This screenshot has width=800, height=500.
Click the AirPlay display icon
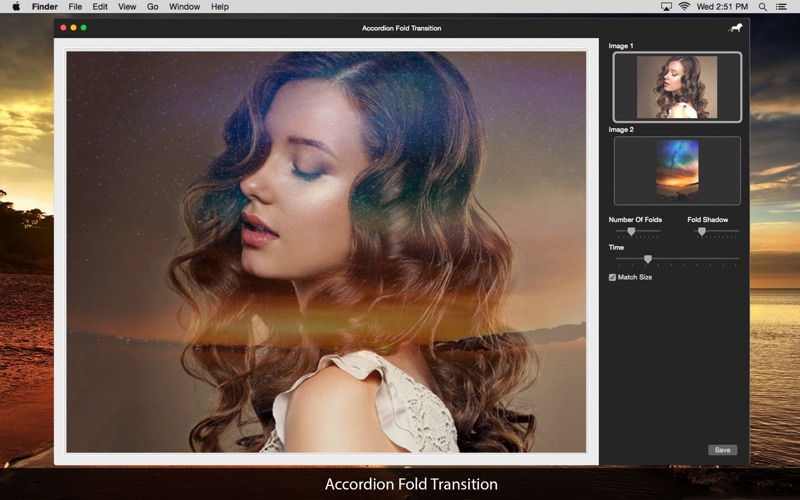click(x=666, y=7)
